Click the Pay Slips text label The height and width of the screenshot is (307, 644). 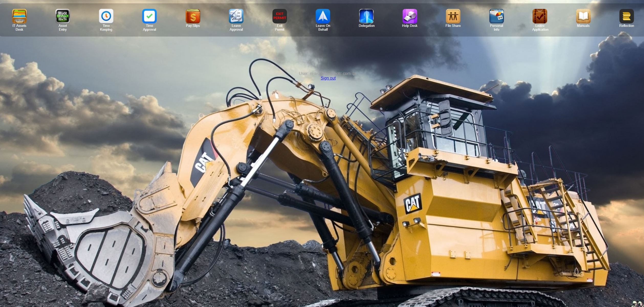(x=193, y=26)
